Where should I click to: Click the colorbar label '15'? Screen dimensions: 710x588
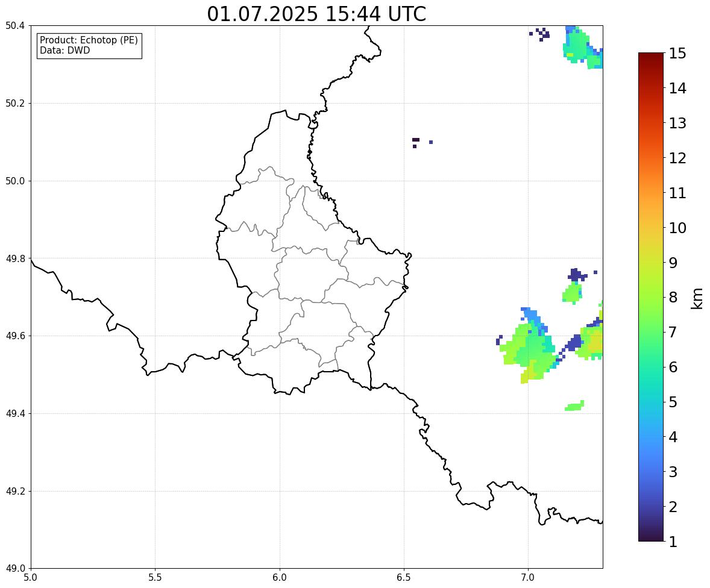pyautogui.click(x=677, y=54)
